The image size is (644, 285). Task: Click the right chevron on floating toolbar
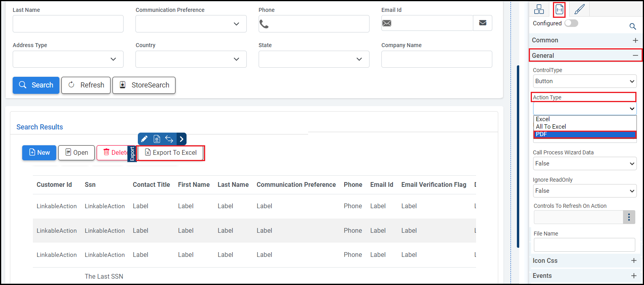tap(181, 139)
